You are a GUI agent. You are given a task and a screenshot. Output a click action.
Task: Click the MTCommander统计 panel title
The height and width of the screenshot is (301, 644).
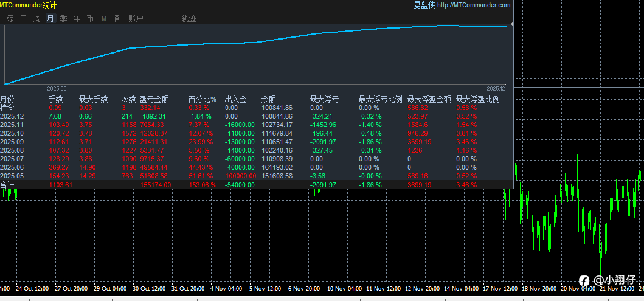[x=28, y=5]
